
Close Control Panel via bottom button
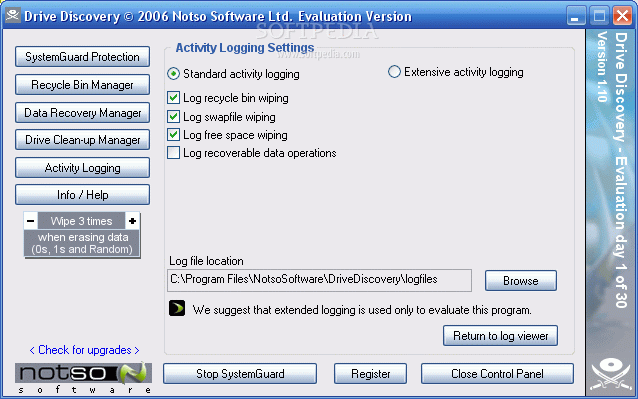click(497, 374)
